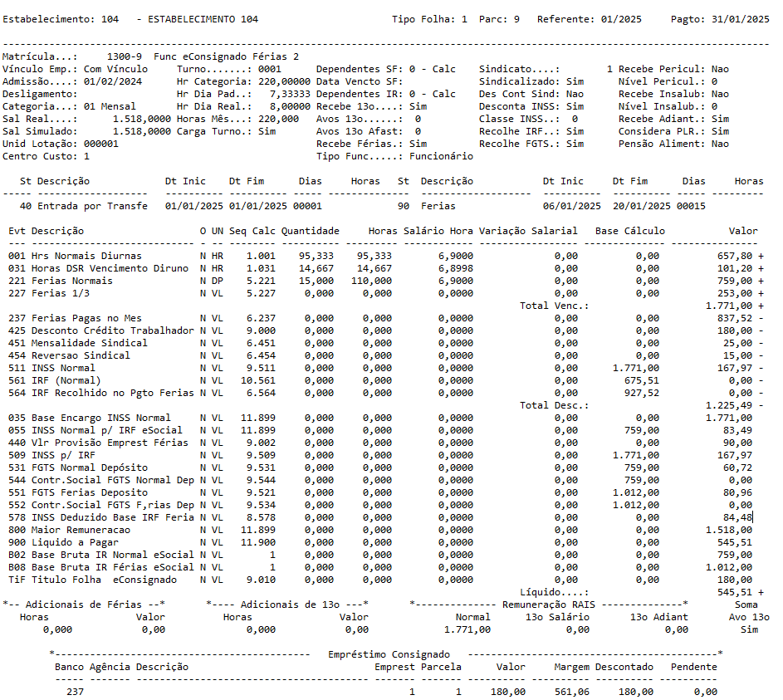The image size is (783, 700).
Task: Click the 'Estabelecimento: 104' header text
Action: tap(61, 19)
